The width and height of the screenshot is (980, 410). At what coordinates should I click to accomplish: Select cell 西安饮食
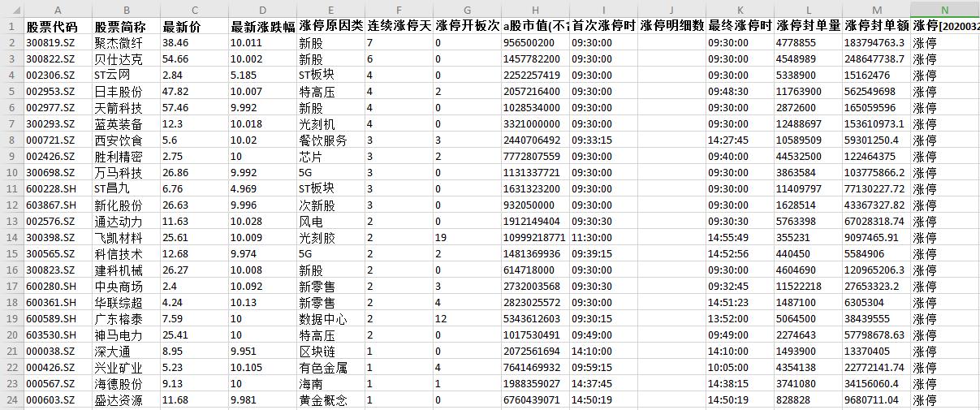click(x=126, y=140)
